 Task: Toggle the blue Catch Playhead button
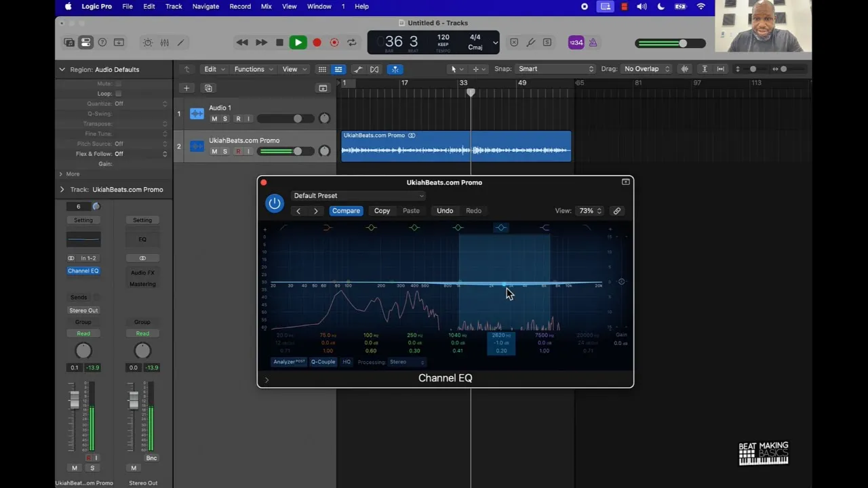pyautogui.click(x=395, y=69)
